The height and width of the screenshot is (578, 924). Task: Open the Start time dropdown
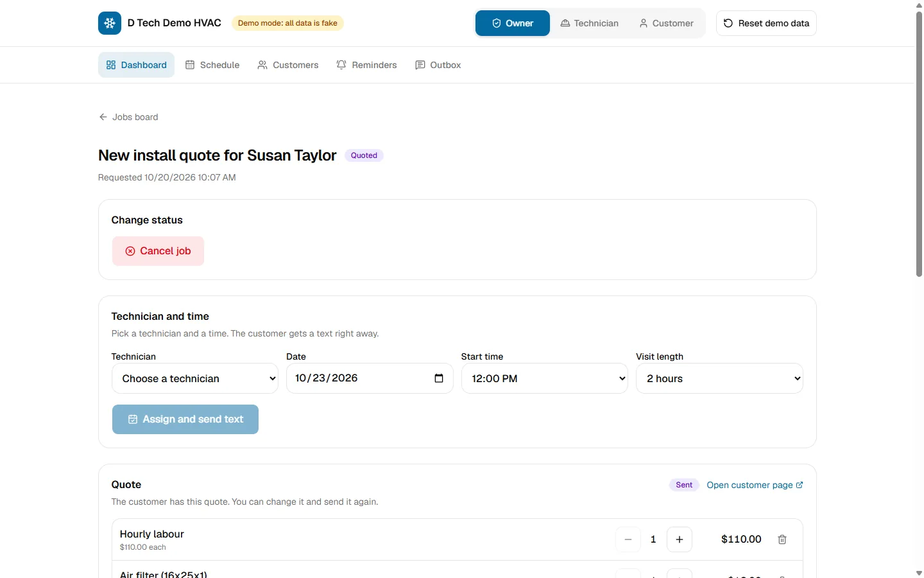coord(545,379)
